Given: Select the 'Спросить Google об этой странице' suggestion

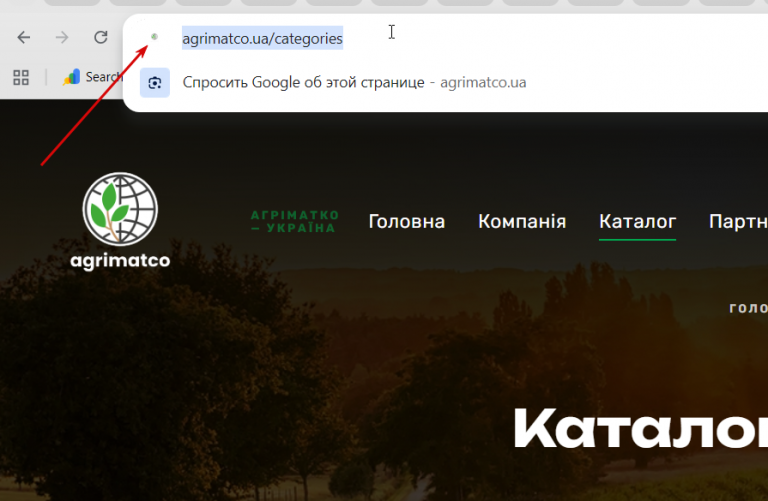Looking at the screenshot, I should 303,82.
